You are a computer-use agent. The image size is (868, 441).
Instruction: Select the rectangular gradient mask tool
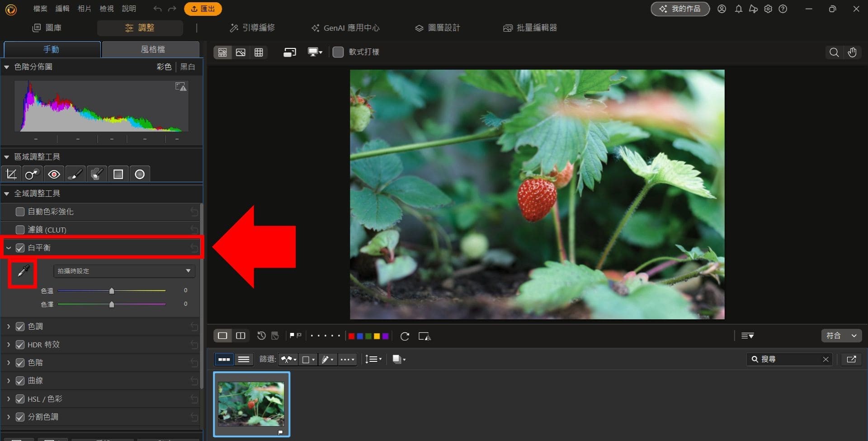click(118, 174)
